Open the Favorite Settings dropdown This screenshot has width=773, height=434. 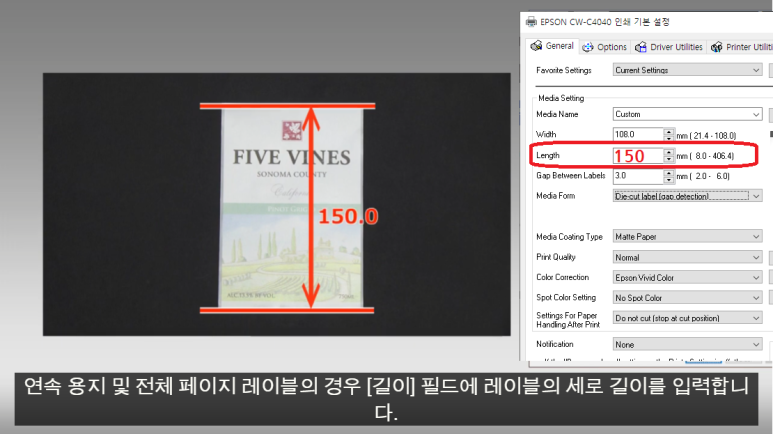688,70
